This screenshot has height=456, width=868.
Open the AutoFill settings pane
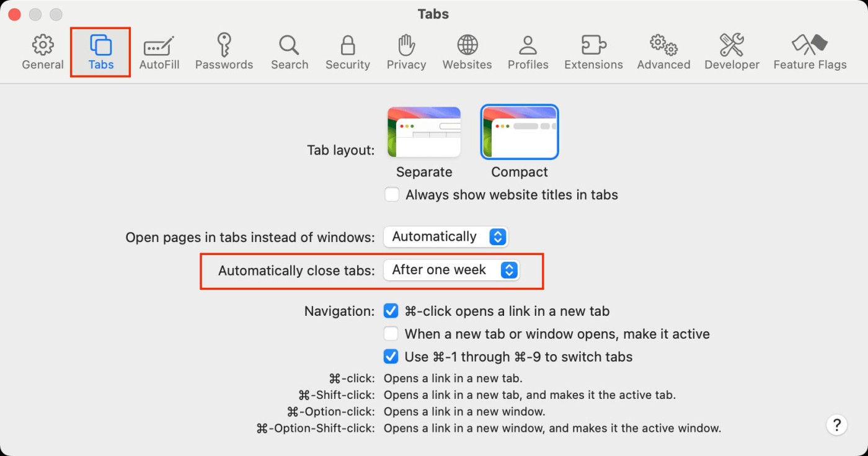(x=159, y=52)
